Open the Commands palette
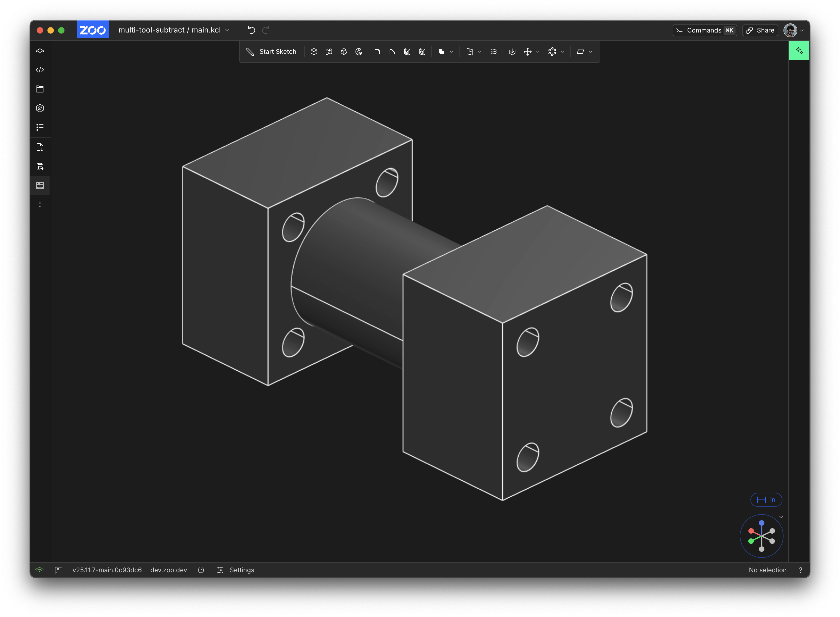The height and width of the screenshot is (617, 840). click(x=704, y=30)
